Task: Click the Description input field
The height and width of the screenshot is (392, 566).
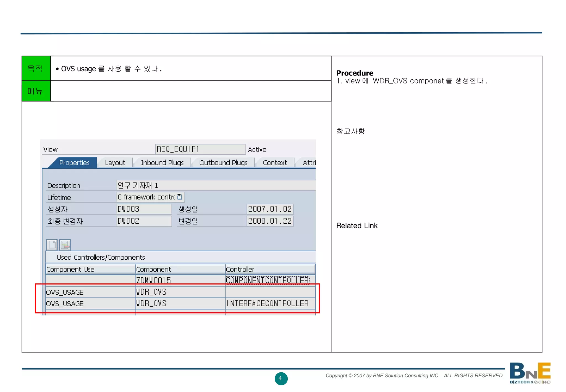Action: click(x=216, y=185)
